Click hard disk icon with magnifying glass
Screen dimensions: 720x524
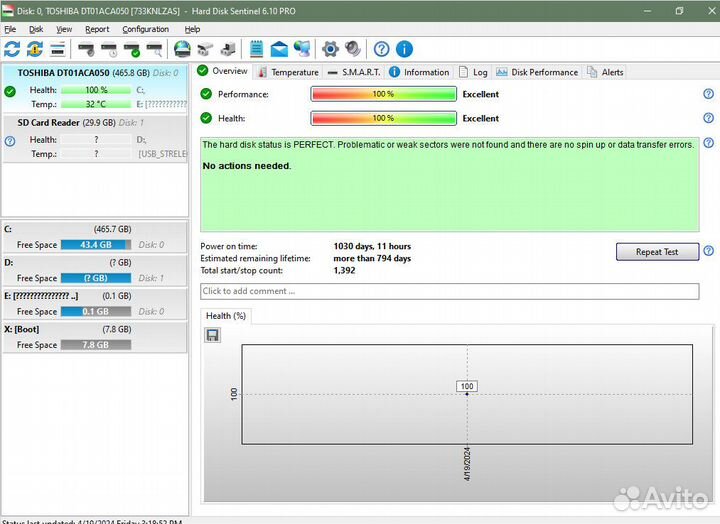coord(155,49)
